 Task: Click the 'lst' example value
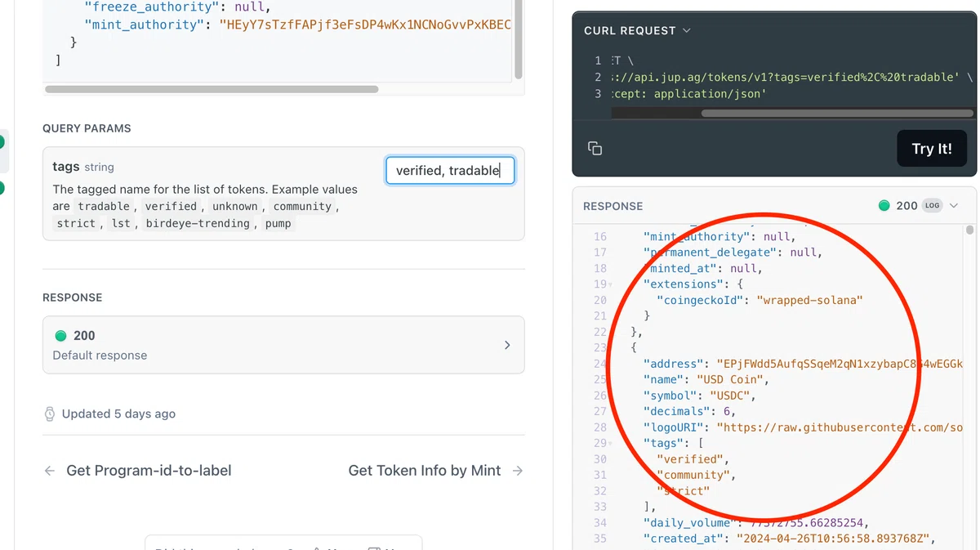tap(121, 223)
